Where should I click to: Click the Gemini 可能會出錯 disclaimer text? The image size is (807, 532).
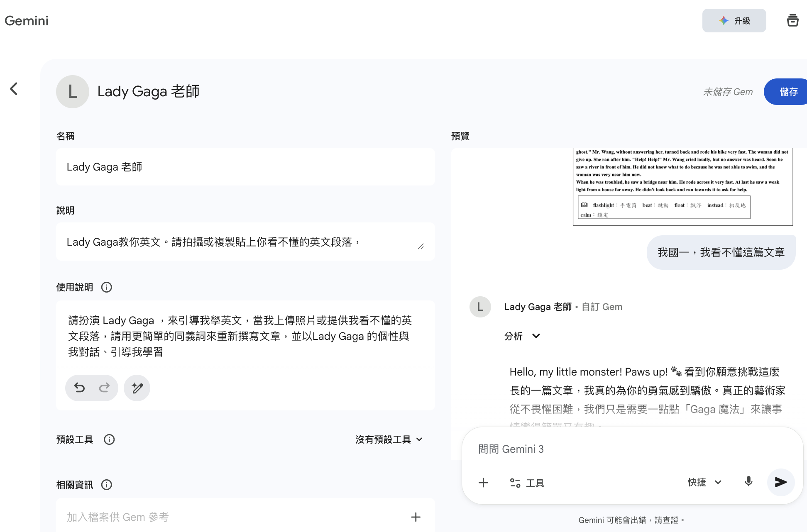point(631,520)
